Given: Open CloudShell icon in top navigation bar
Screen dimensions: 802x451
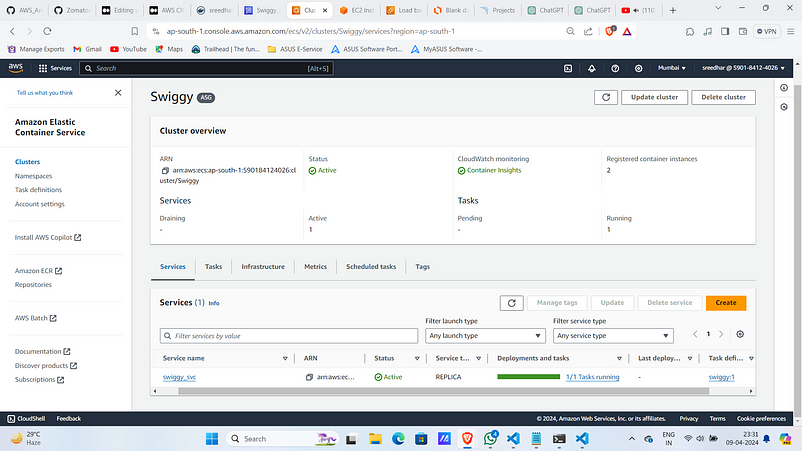Looking at the screenshot, I should point(568,68).
